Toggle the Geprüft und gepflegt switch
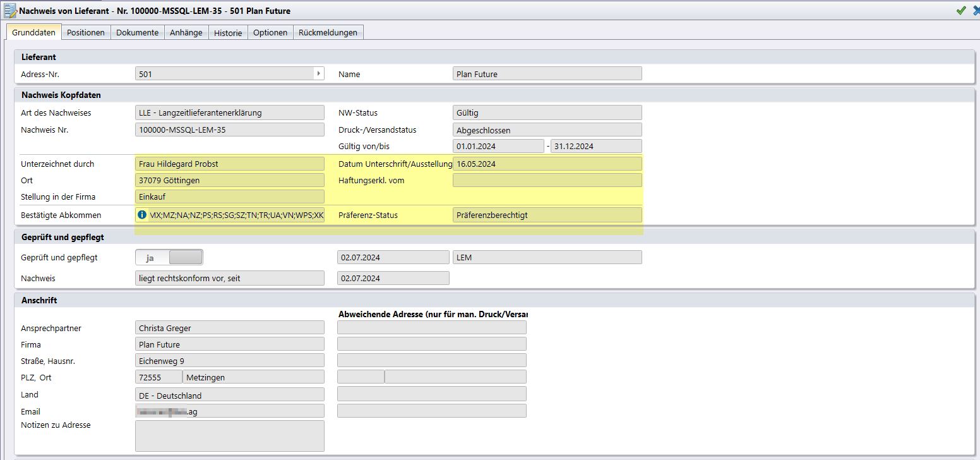 169,257
